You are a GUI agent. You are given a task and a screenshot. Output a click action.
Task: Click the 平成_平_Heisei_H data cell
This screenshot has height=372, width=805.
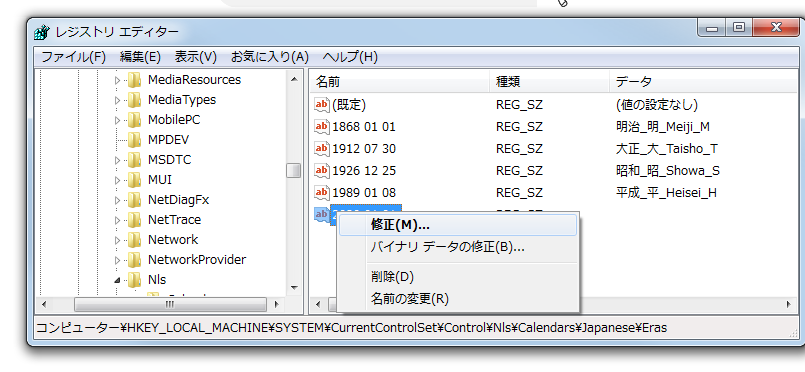tap(666, 192)
